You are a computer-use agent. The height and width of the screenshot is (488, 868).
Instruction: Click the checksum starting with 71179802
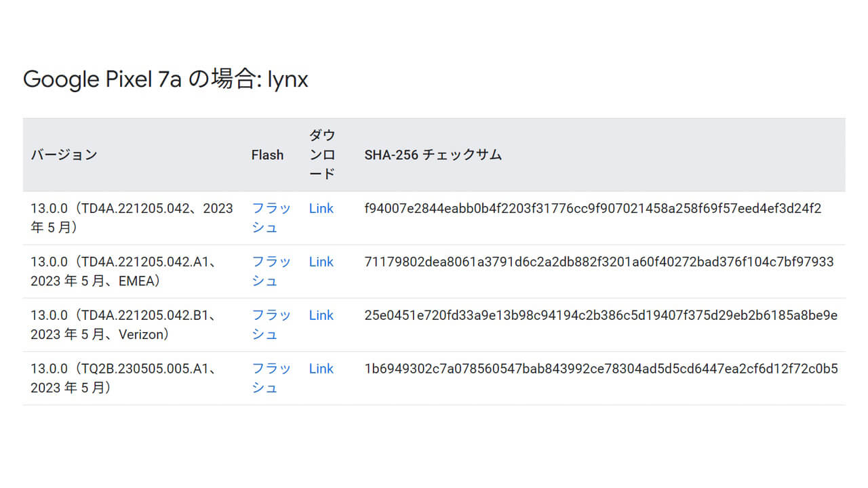click(x=599, y=262)
